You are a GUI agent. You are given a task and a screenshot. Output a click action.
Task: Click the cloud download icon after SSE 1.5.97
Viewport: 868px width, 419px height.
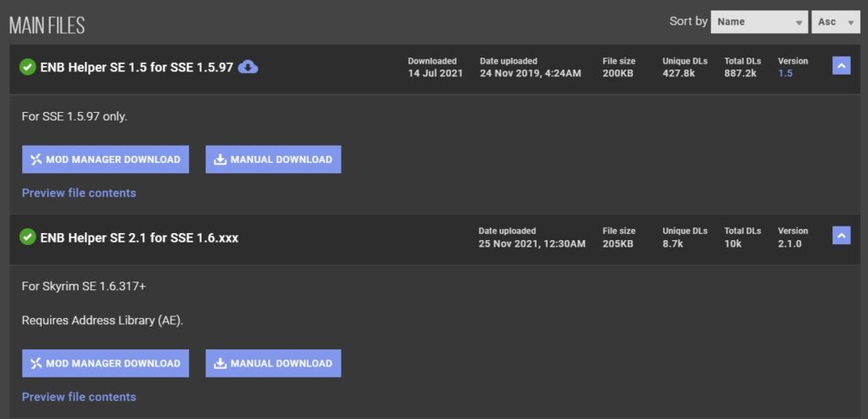coord(248,68)
